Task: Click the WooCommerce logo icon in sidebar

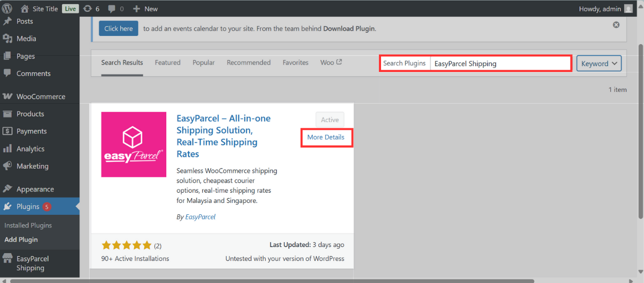Action: [8, 97]
